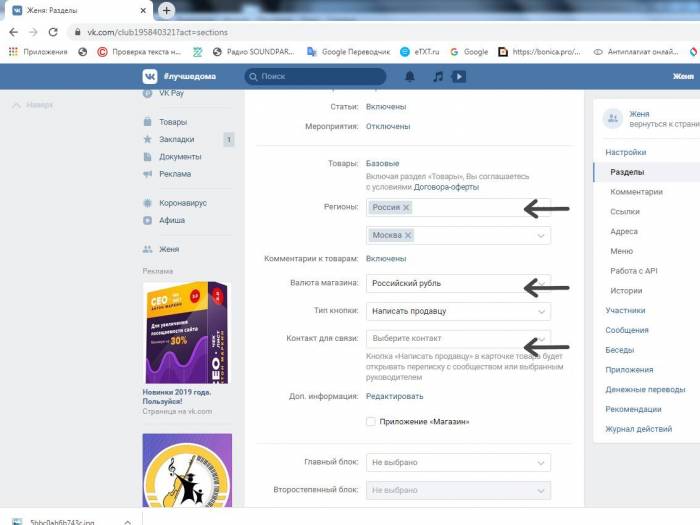Remove the Москва city tag
The width and height of the screenshot is (700, 525).
pos(408,236)
